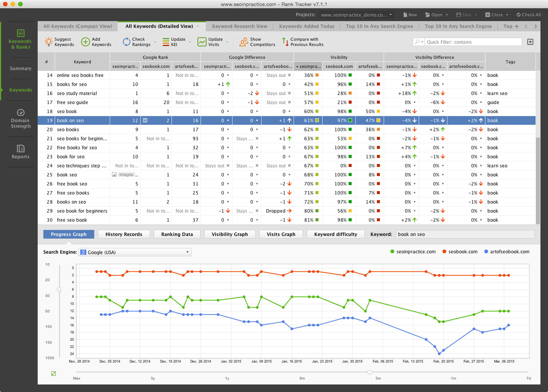Switch to Keyword Research View tab
548x392 pixels.
239,26
